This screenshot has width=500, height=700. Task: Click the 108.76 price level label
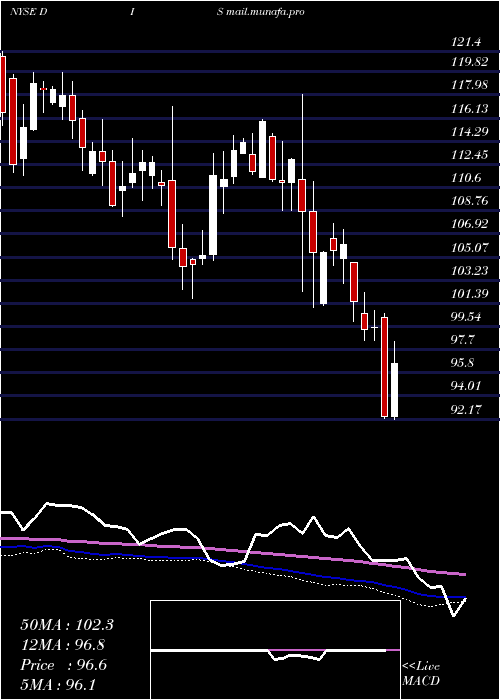[x=470, y=201]
